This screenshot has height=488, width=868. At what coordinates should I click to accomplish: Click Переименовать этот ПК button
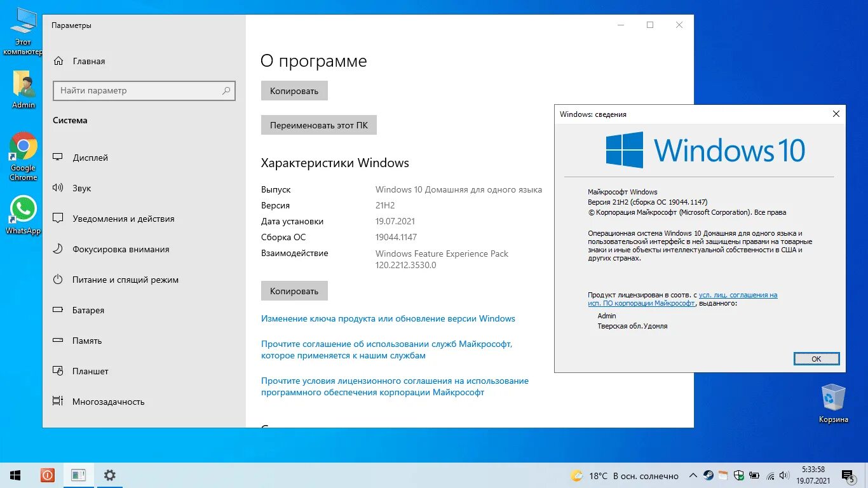pos(319,125)
